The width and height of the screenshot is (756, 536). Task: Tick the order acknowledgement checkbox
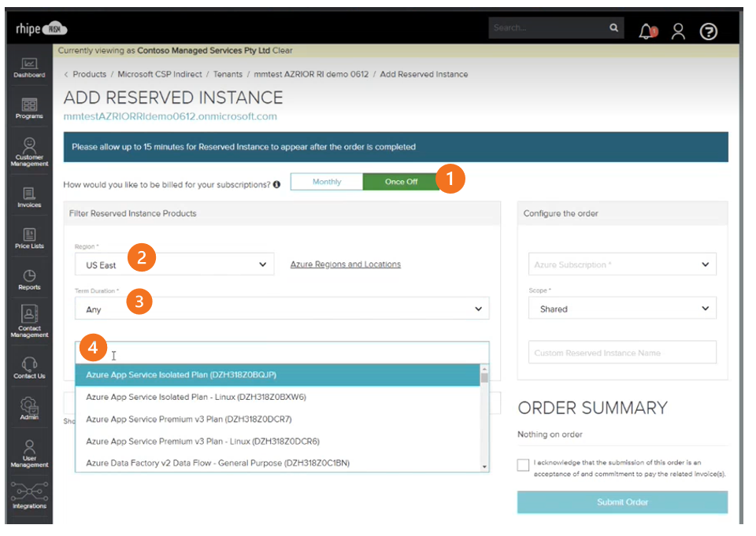(523, 465)
